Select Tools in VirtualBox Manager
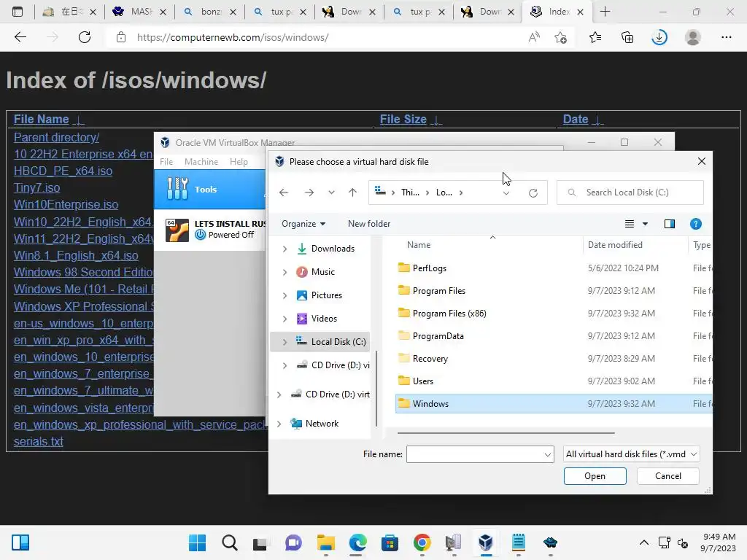The height and width of the screenshot is (560, 747). (x=209, y=189)
